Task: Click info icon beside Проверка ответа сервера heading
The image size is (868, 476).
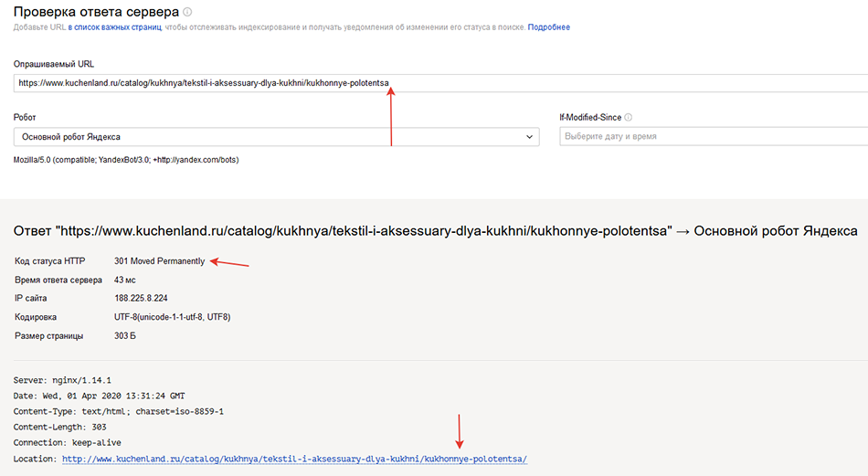Action: (187, 12)
